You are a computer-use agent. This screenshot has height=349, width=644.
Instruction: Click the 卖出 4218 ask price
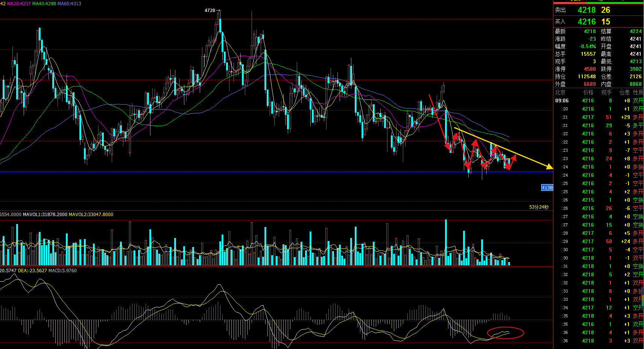586,10
